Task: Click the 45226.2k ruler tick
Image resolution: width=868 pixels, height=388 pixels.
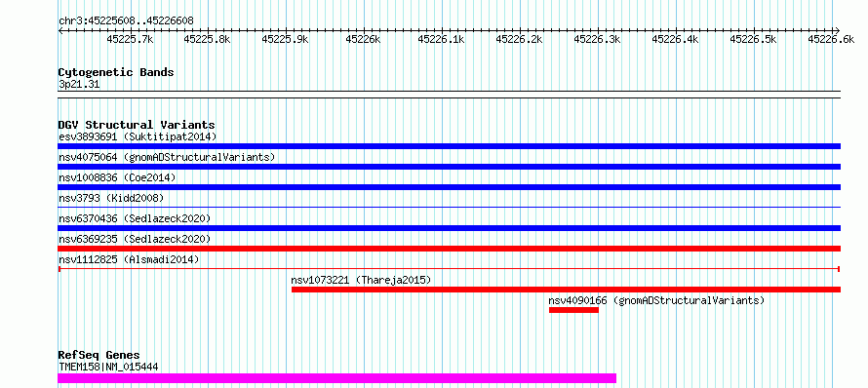Action: point(520,39)
